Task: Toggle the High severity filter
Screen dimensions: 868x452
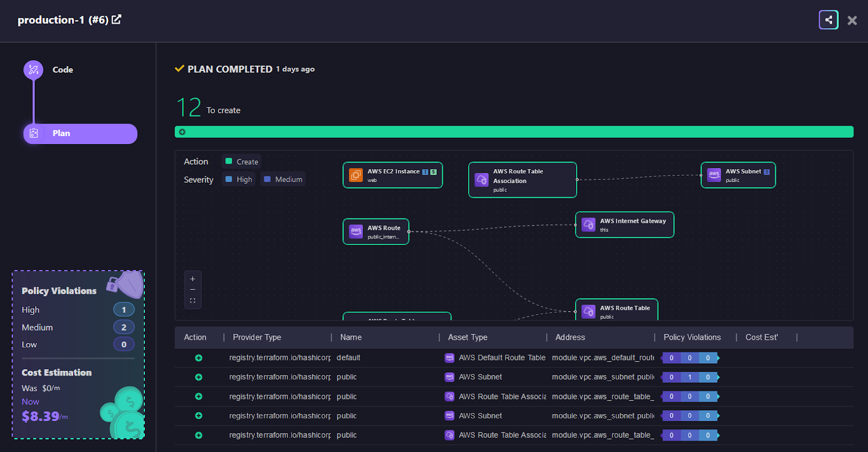Action: coord(239,179)
